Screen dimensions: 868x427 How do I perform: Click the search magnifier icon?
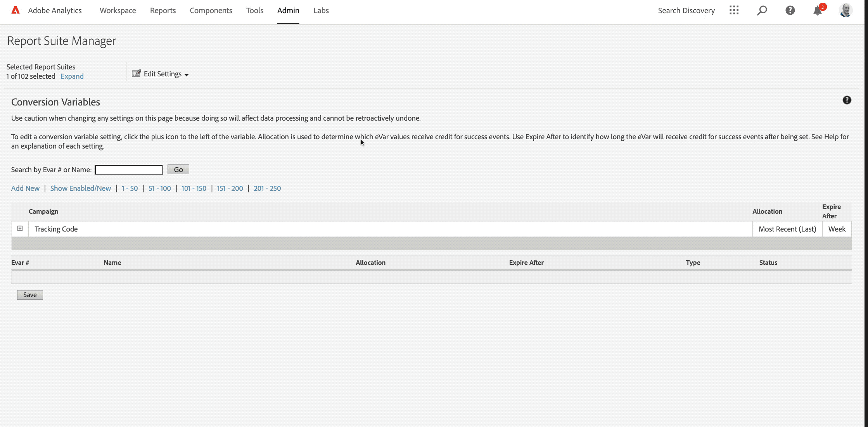click(762, 10)
